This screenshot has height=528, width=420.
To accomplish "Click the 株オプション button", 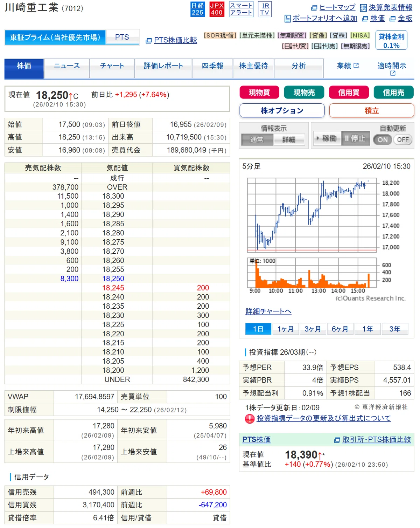I will click(x=282, y=111).
